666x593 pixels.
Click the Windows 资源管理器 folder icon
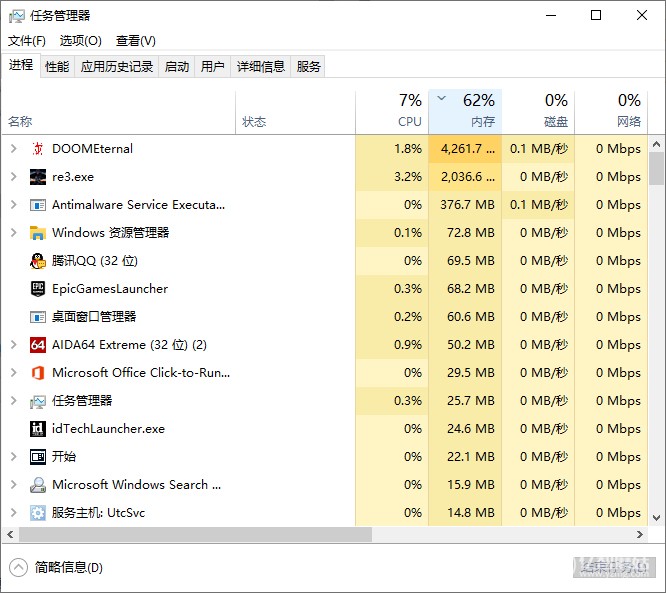(38, 233)
